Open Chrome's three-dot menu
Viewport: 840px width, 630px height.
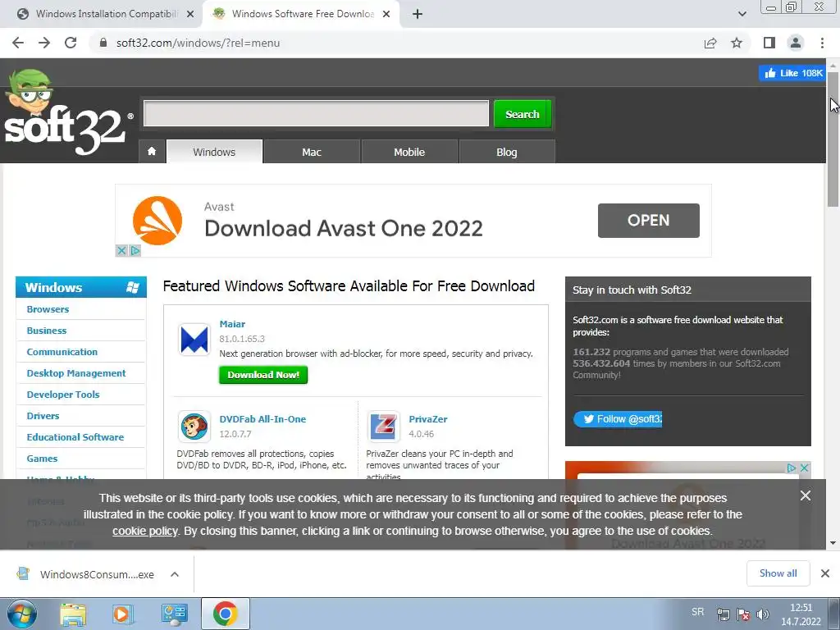[x=822, y=43]
